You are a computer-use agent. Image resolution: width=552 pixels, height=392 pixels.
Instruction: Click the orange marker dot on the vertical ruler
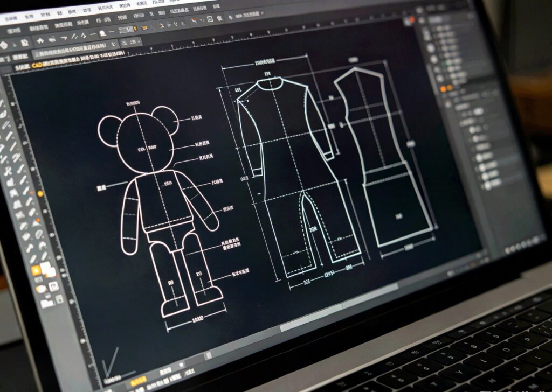click(40, 193)
